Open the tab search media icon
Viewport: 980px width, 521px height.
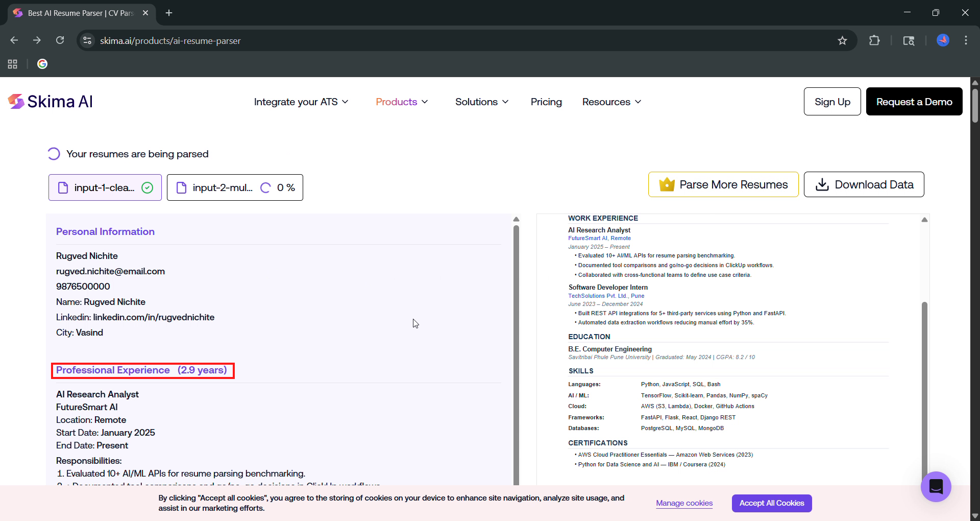click(x=909, y=40)
